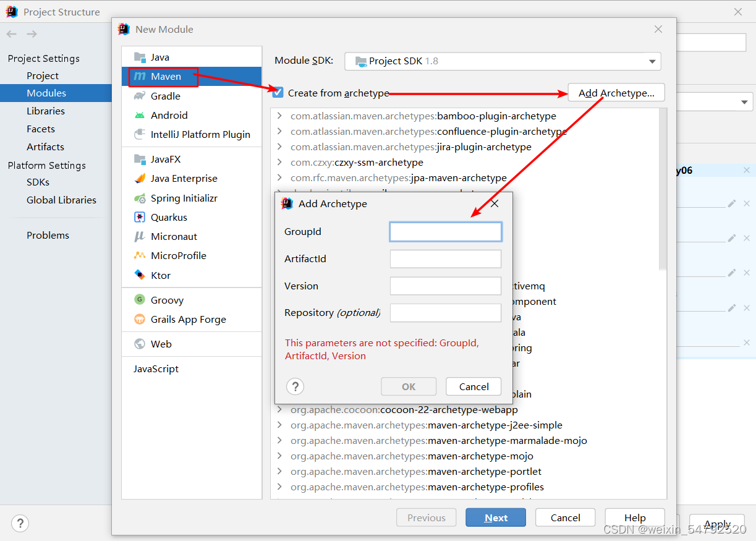
Task: Expand czxy-ssm-archetype entry
Action: pos(279,162)
